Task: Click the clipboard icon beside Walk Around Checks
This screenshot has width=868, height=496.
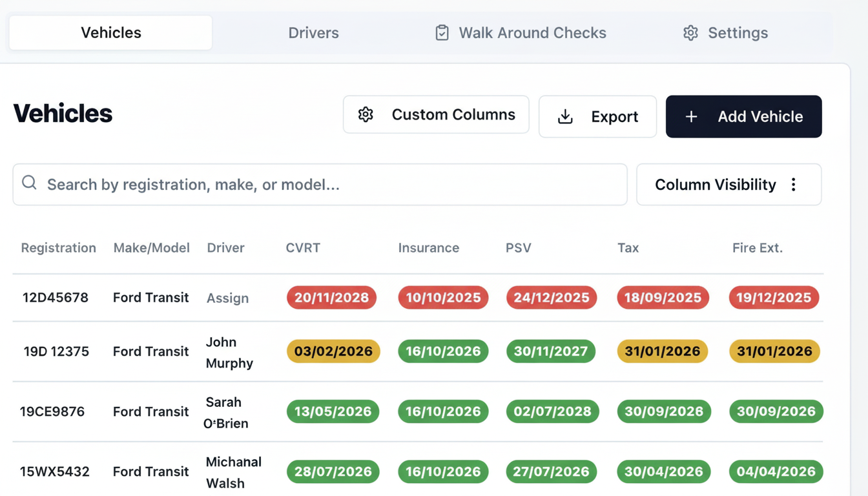Action: click(x=442, y=33)
